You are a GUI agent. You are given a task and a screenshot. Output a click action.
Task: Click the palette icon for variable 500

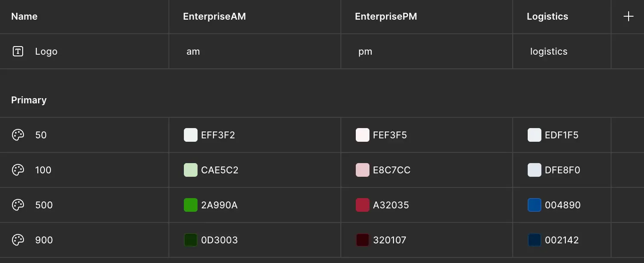click(18, 205)
